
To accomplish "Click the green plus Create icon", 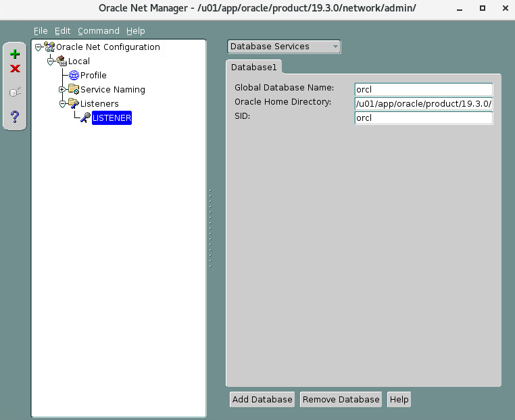I will click(15, 54).
